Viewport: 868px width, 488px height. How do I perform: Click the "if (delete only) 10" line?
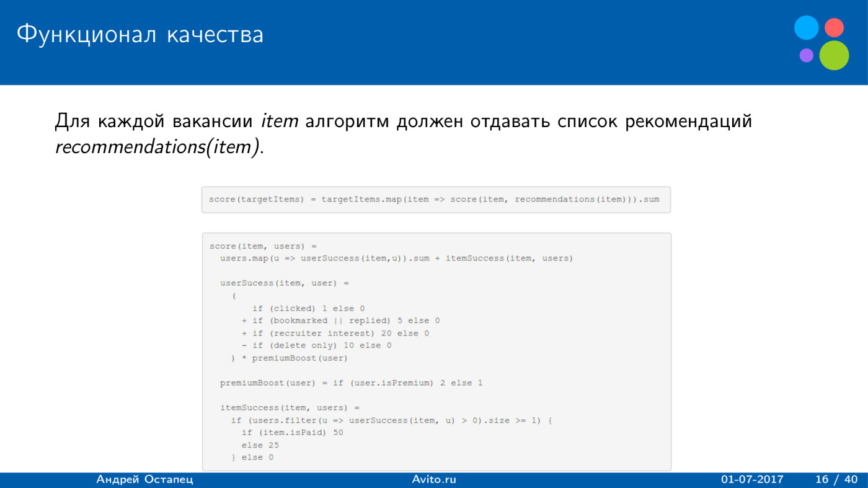(316, 345)
